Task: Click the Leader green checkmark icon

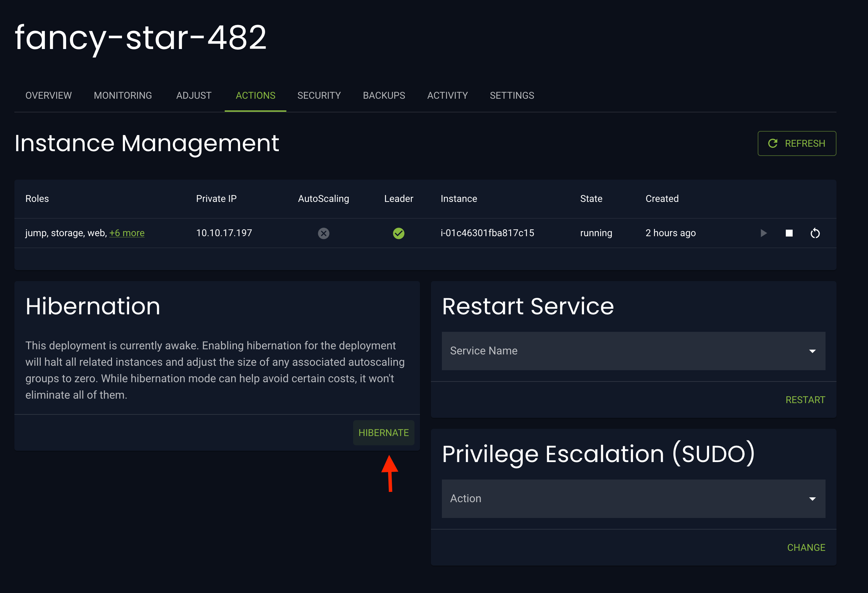Action: (x=398, y=233)
